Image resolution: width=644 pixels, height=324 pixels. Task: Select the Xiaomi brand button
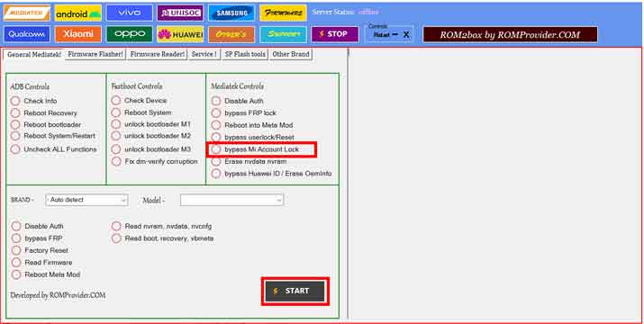coord(78,34)
